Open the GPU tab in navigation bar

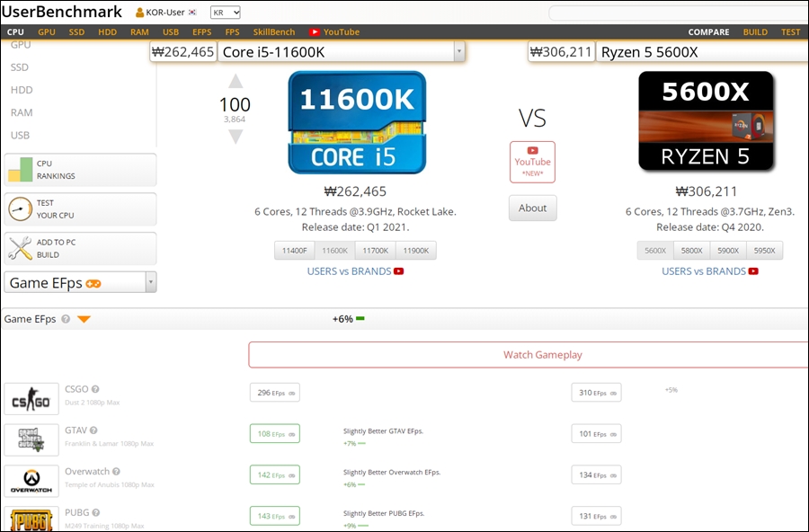pyautogui.click(x=47, y=32)
